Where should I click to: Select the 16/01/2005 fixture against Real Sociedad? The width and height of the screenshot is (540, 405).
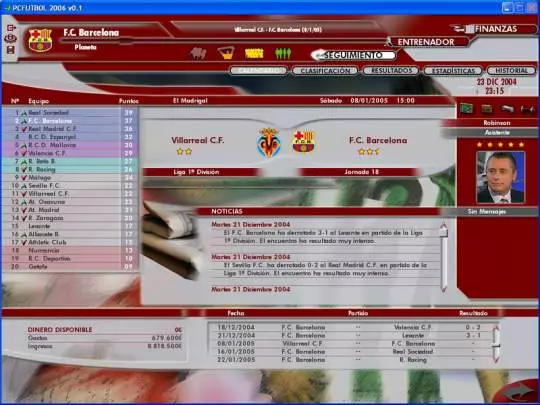[x=349, y=352]
